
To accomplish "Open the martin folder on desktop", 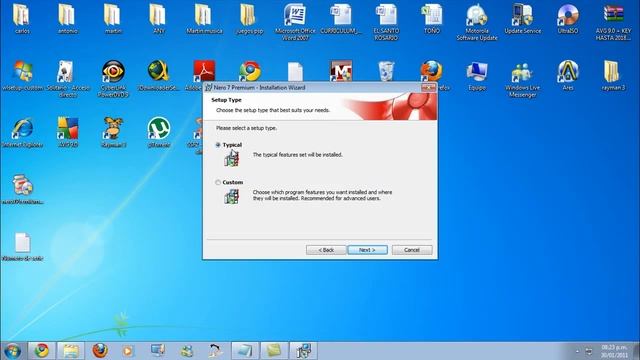I will pos(113,18).
